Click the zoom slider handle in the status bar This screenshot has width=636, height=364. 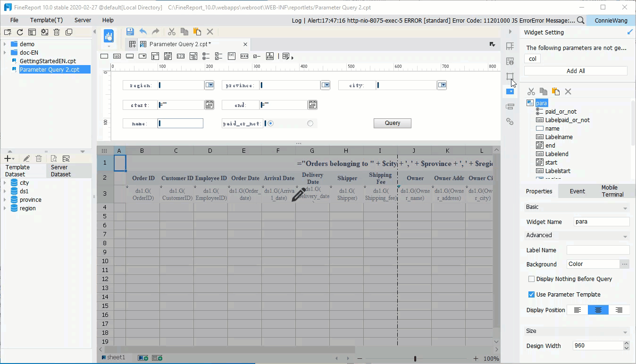point(415,359)
